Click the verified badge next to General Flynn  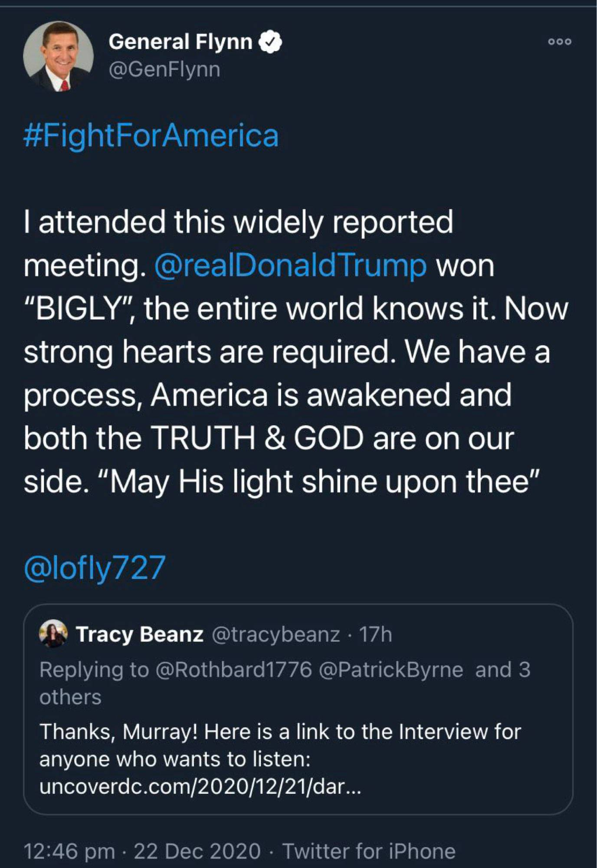pos(270,42)
